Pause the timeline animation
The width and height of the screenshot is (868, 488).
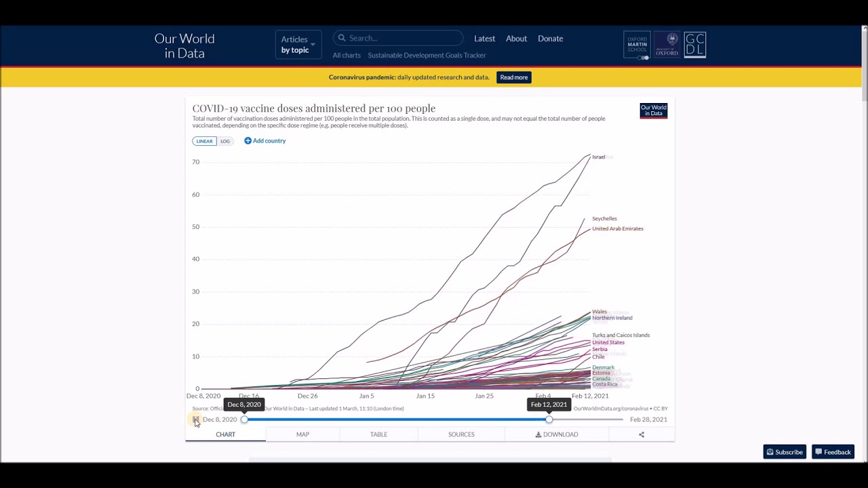(195, 420)
